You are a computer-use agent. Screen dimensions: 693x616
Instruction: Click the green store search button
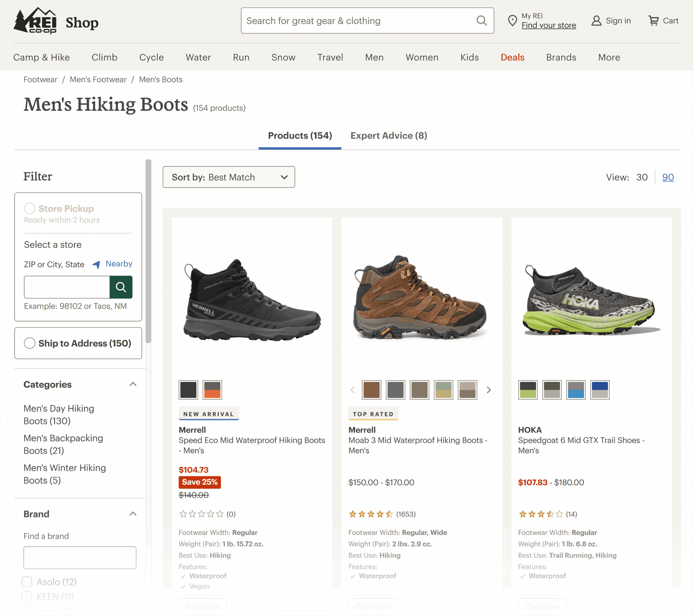click(x=121, y=287)
